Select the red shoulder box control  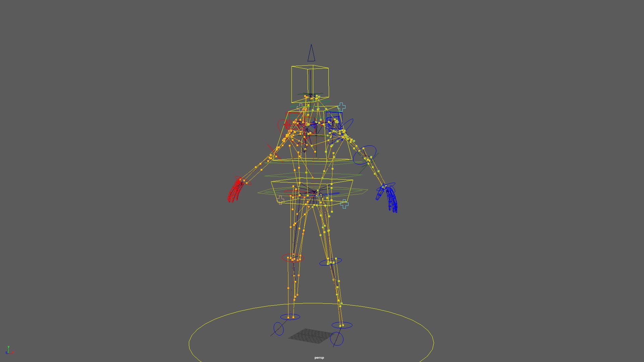(294, 121)
